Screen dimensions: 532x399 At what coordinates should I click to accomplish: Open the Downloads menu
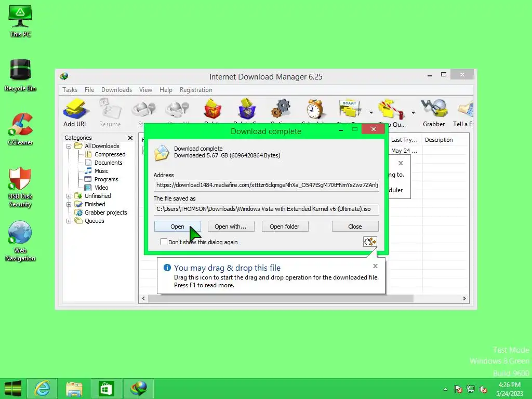coord(116,90)
